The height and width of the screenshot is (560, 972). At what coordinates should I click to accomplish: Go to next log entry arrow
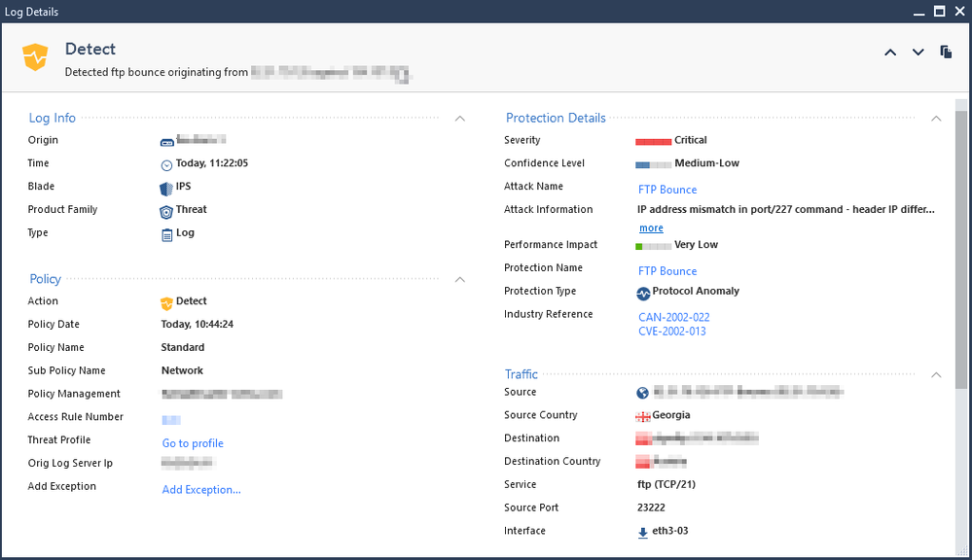pyautogui.click(x=918, y=52)
